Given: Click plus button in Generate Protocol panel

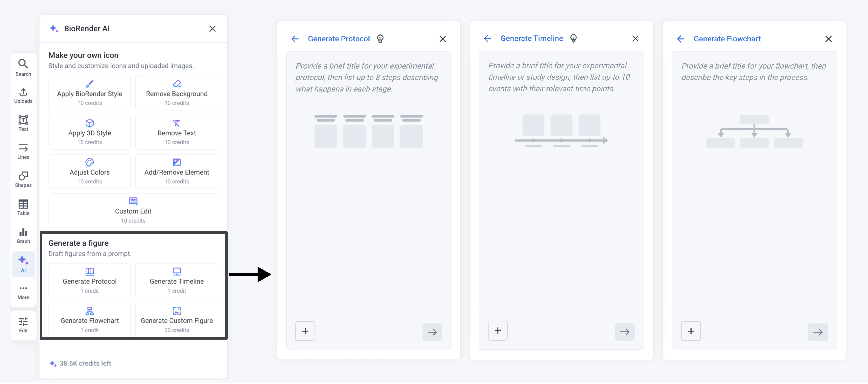Looking at the screenshot, I should point(305,331).
